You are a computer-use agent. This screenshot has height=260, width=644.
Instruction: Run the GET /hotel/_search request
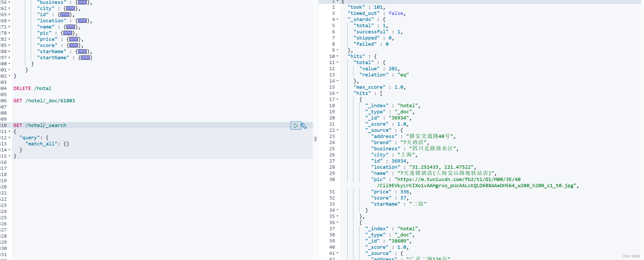296,126
